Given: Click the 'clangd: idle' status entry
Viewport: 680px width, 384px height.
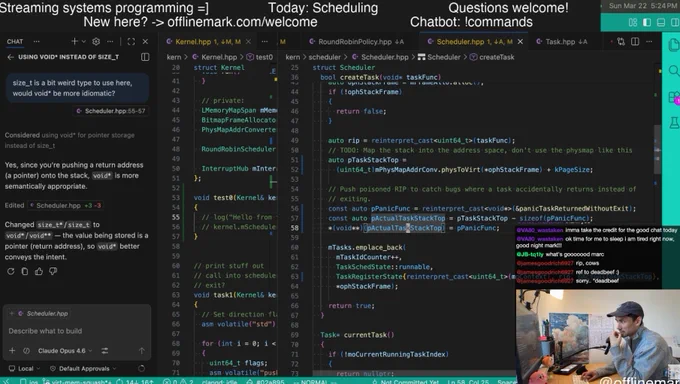Looking at the screenshot, I should (219, 381).
